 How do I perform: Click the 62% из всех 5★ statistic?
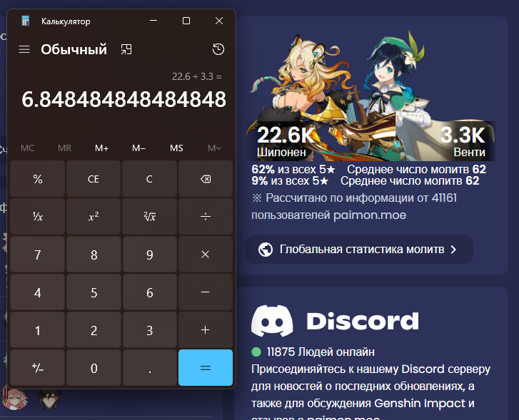[293, 169]
